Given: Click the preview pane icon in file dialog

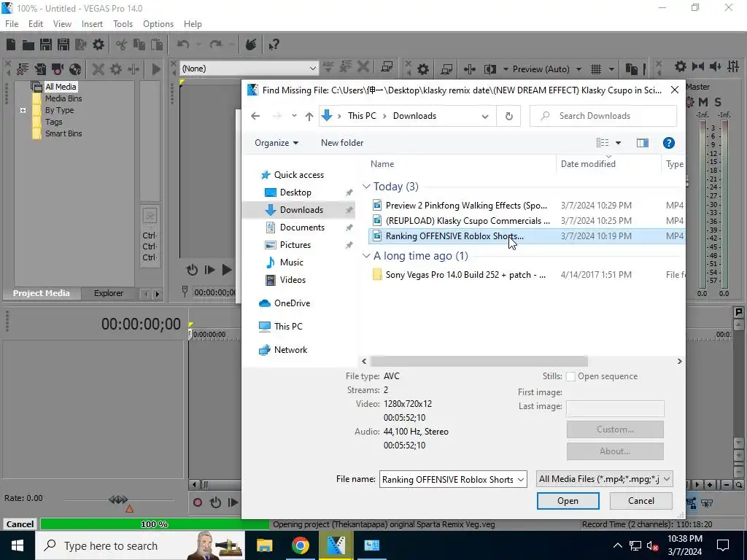Looking at the screenshot, I should tap(642, 143).
